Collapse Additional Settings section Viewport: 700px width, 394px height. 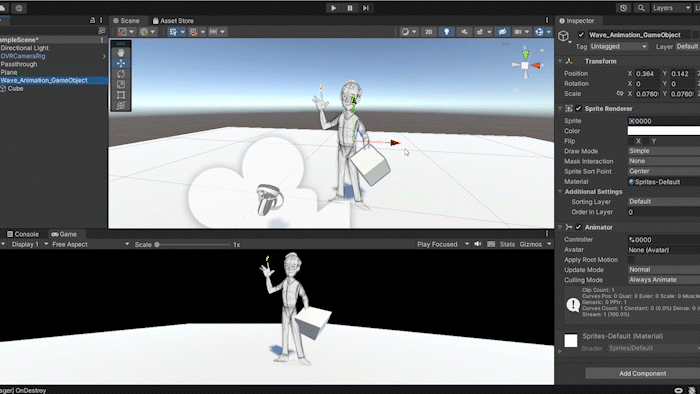pos(560,191)
